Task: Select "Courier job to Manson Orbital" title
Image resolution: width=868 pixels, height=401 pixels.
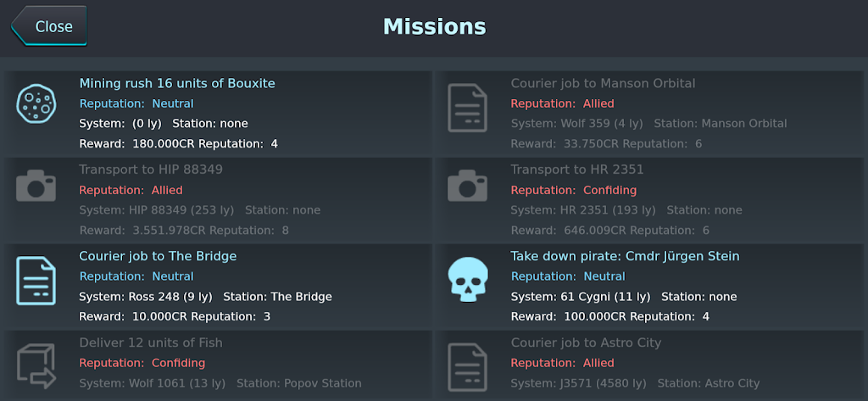Action: [x=603, y=83]
